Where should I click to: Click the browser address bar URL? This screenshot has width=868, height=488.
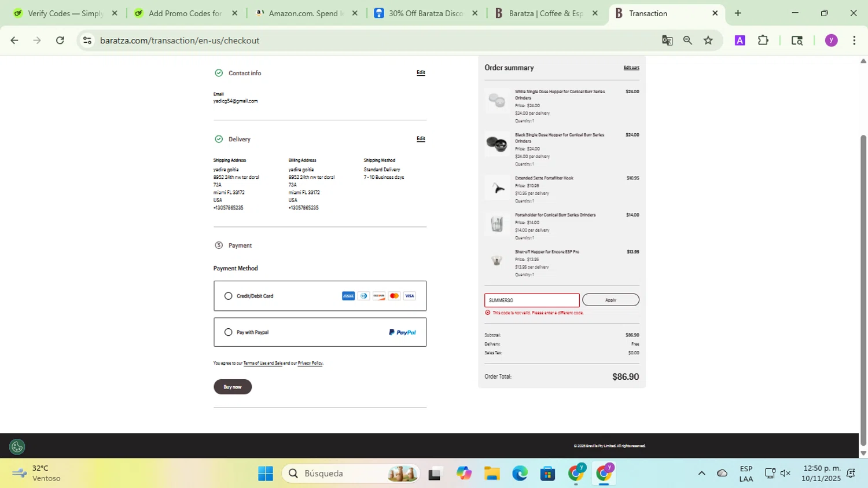tap(179, 41)
